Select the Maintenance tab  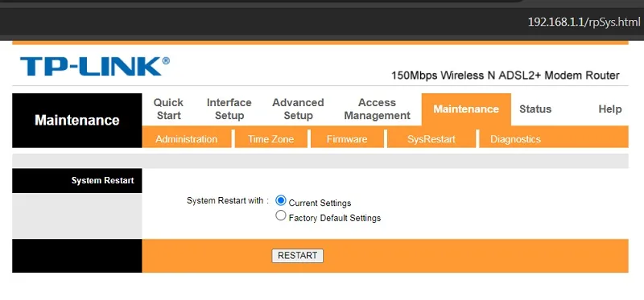(466, 109)
